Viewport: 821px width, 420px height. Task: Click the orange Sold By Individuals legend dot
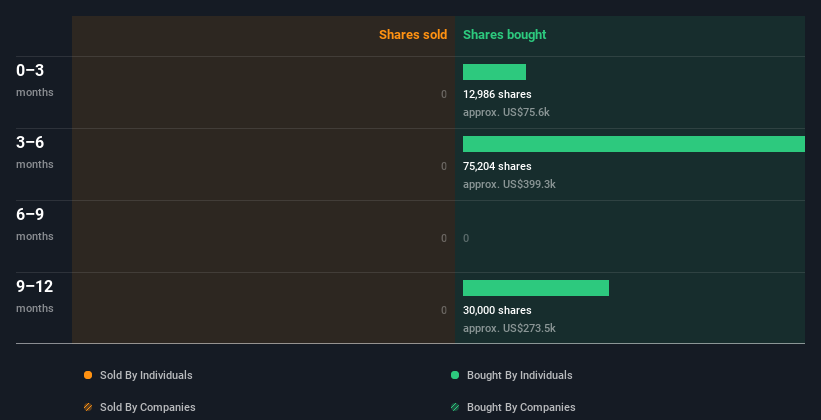[88, 375]
